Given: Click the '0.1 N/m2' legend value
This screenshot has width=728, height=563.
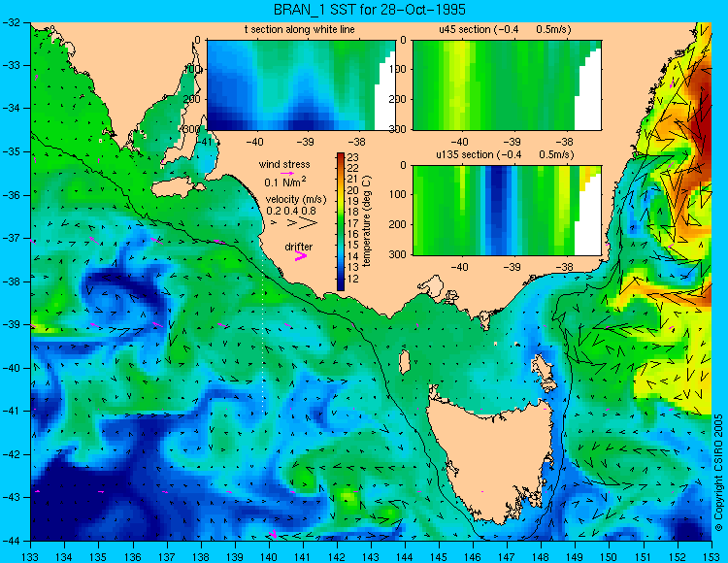Looking at the screenshot, I should [285, 182].
